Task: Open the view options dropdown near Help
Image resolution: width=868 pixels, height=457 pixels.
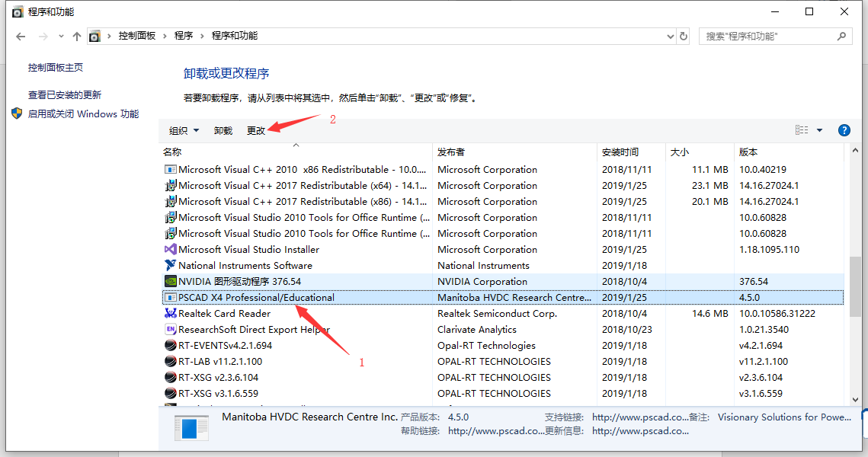Action: tap(818, 130)
